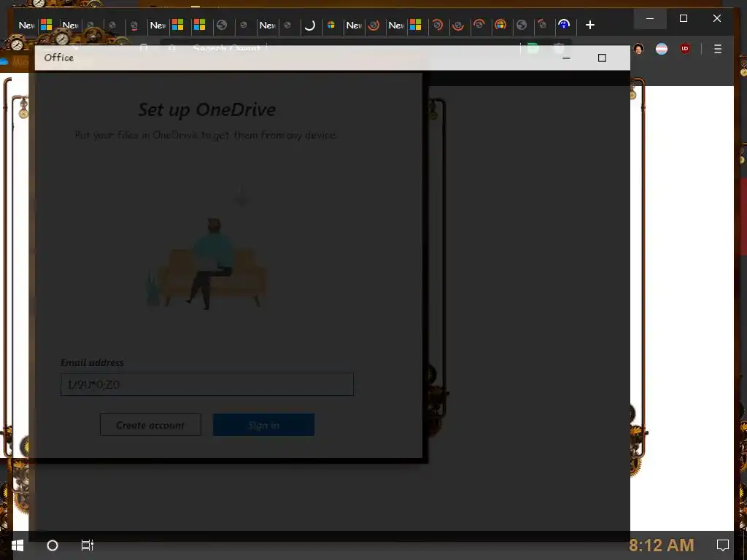Viewport: 747px width, 560px height.
Task: Open Task View from the taskbar
Action: (x=88, y=545)
